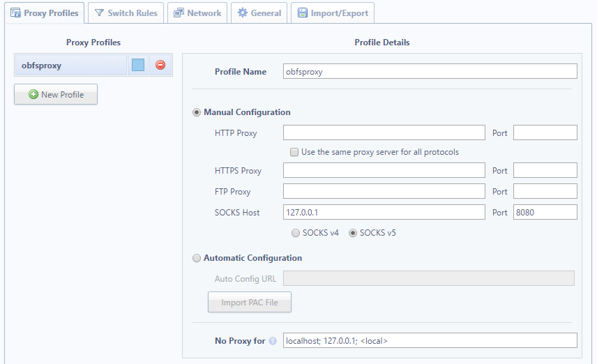Choose SOCKS v4 option

coord(296,233)
